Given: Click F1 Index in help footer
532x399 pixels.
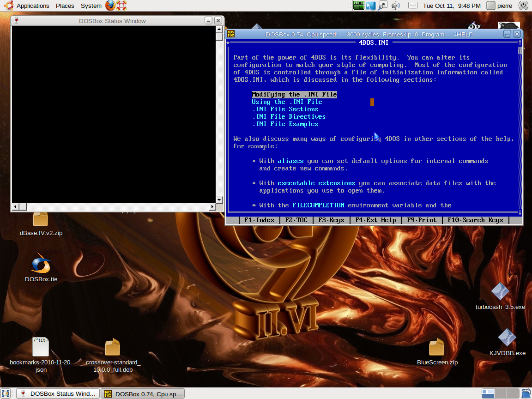Looking at the screenshot, I should [x=259, y=220].
